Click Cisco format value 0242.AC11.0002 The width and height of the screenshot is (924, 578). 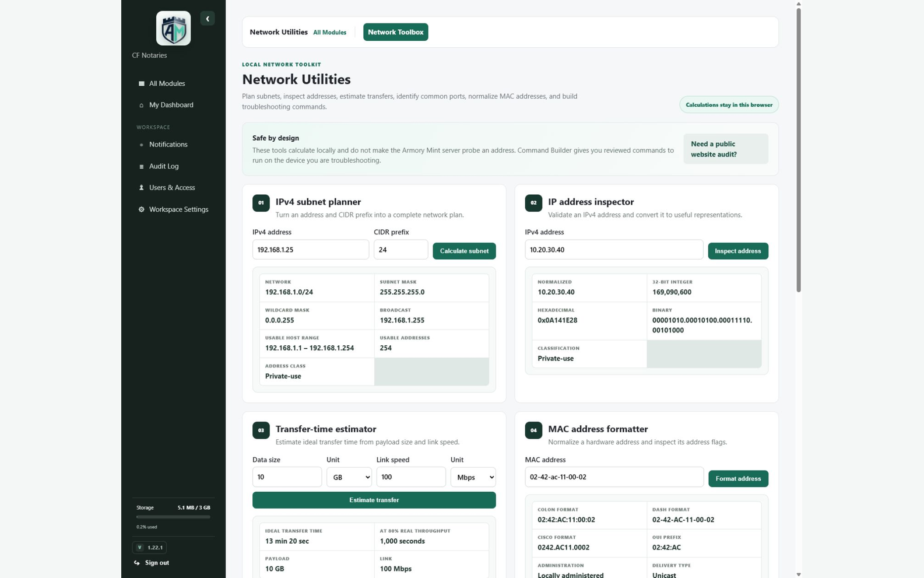coord(564,548)
